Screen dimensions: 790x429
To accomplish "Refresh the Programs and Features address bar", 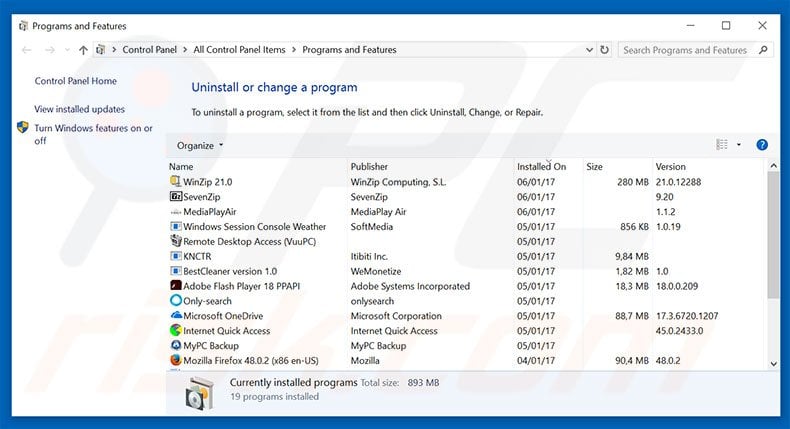I will pyautogui.click(x=604, y=50).
